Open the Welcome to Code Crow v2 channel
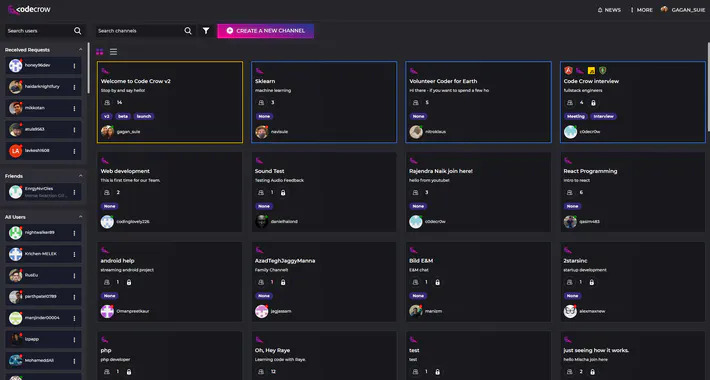710x380 pixels. [x=170, y=102]
